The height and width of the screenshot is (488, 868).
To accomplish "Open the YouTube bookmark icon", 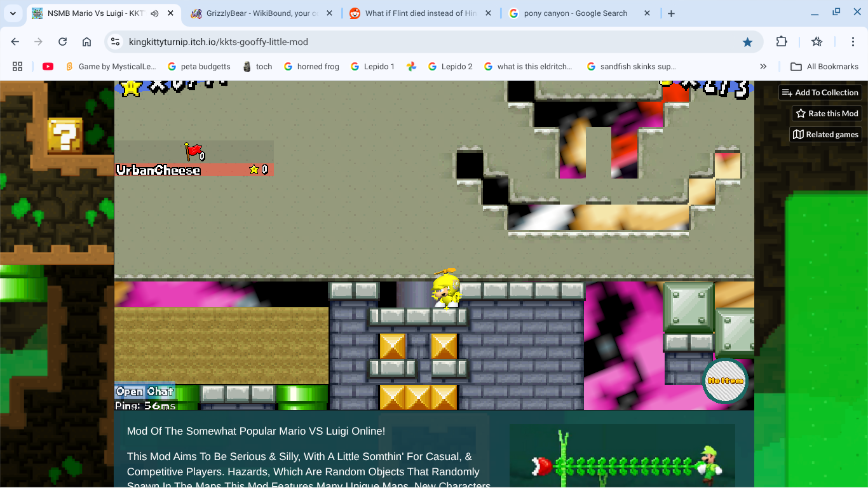I will point(48,66).
